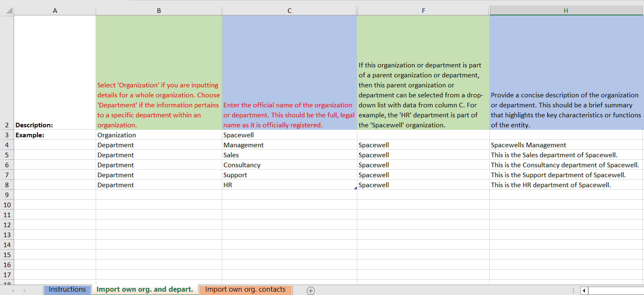Add a new sheet with the plus button

[x=310, y=291]
